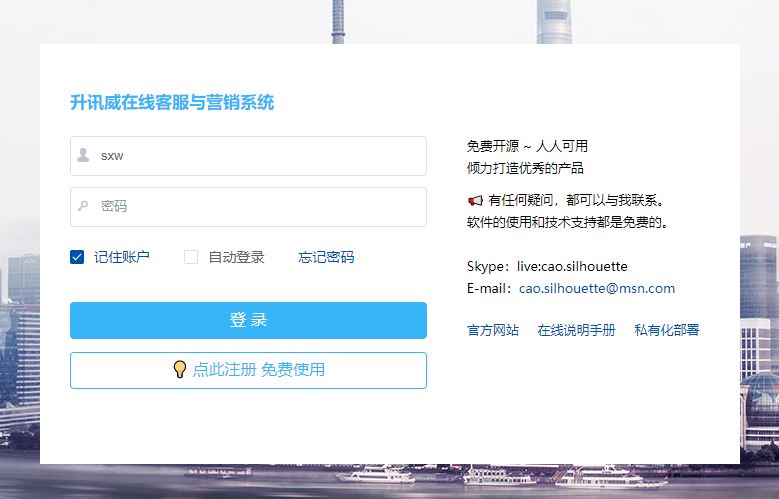779x499 pixels.
Task: Click the key icon in password field
Action: [x=83, y=205]
